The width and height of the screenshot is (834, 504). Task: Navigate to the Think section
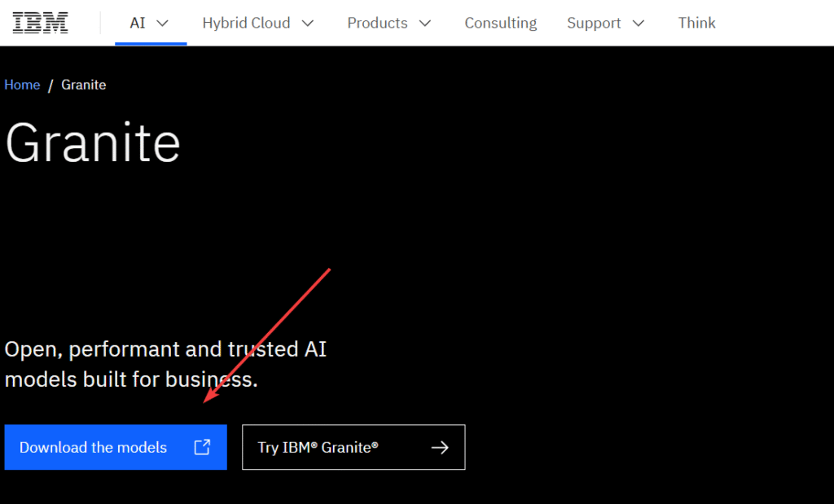click(x=696, y=23)
